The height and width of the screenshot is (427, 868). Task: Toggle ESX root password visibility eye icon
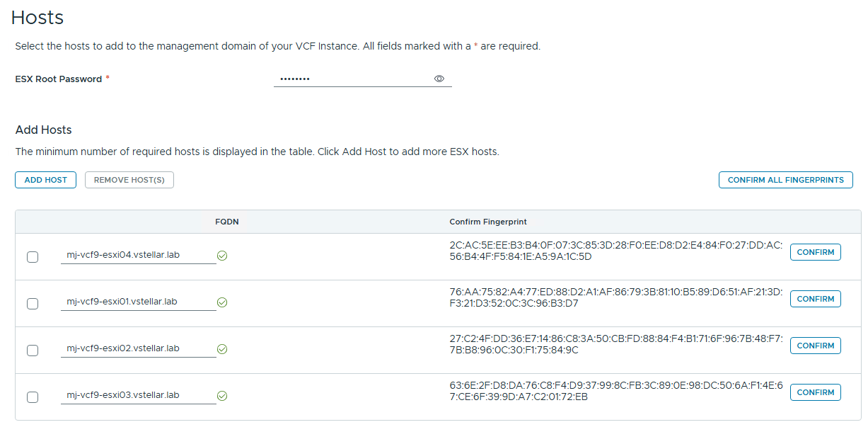coord(439,79)
